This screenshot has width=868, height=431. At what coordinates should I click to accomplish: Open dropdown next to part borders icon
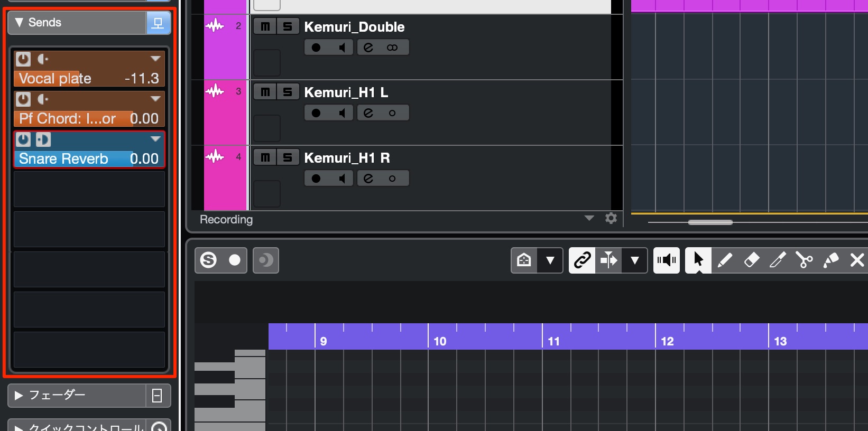tap(550, 260)
